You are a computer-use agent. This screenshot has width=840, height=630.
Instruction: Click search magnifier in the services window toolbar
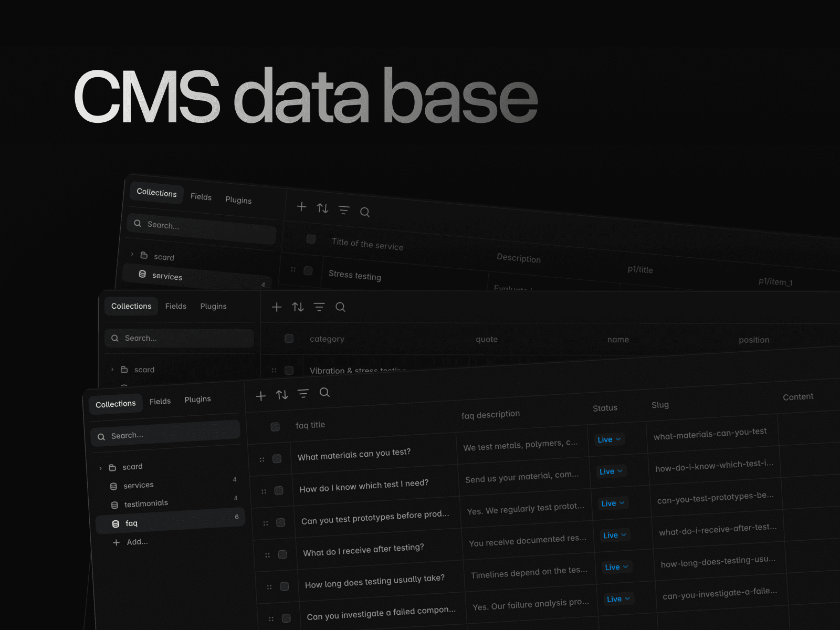365,212
